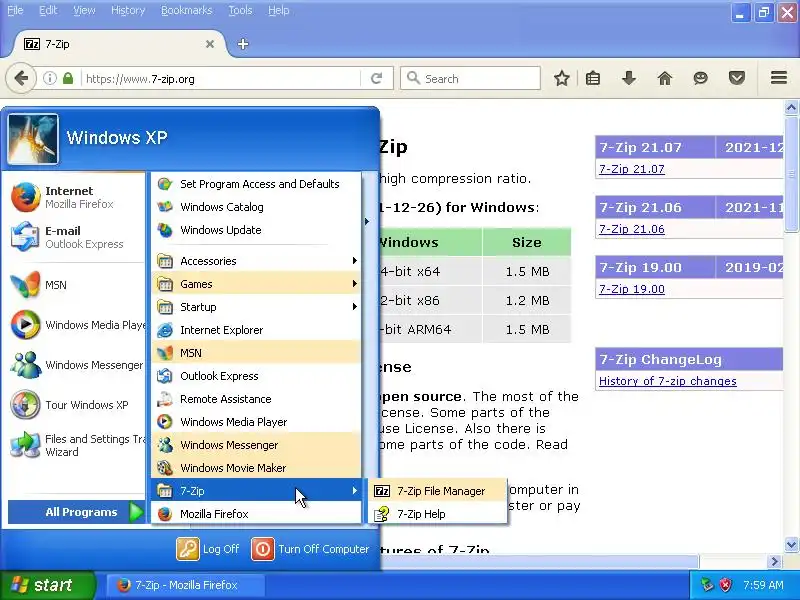Click the vertical scrollbar down arrow
The image size is (800, 600).
(x=791, y=544)
